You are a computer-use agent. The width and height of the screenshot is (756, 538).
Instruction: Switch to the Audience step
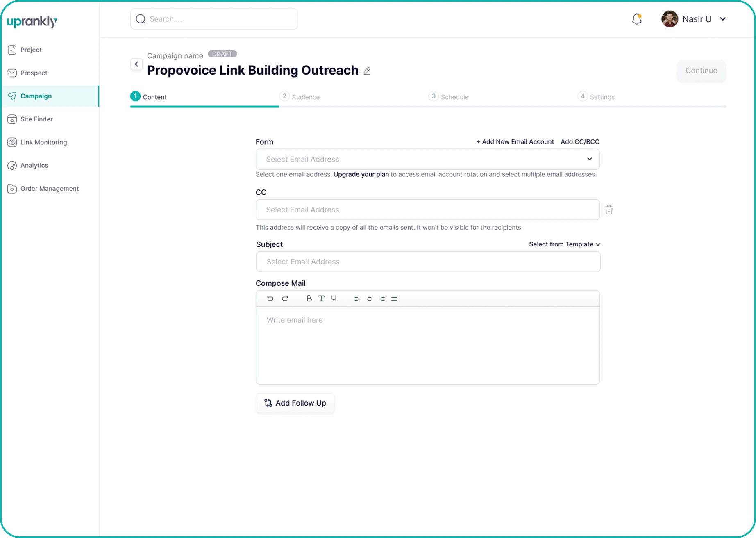click(300, 97)
